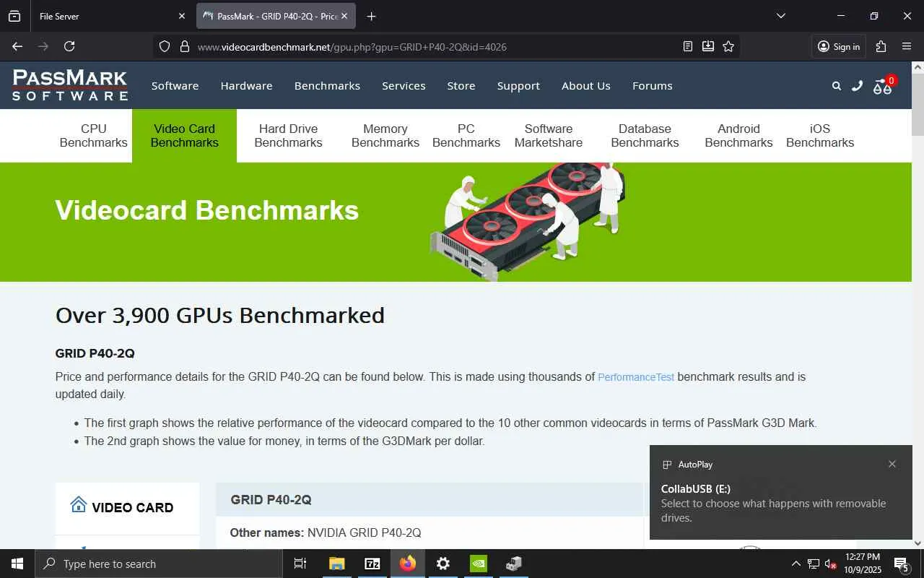The height and width of the screenshot is (578, 924).
Task: Open the Windows notification center icon
Action: (902, 564)
